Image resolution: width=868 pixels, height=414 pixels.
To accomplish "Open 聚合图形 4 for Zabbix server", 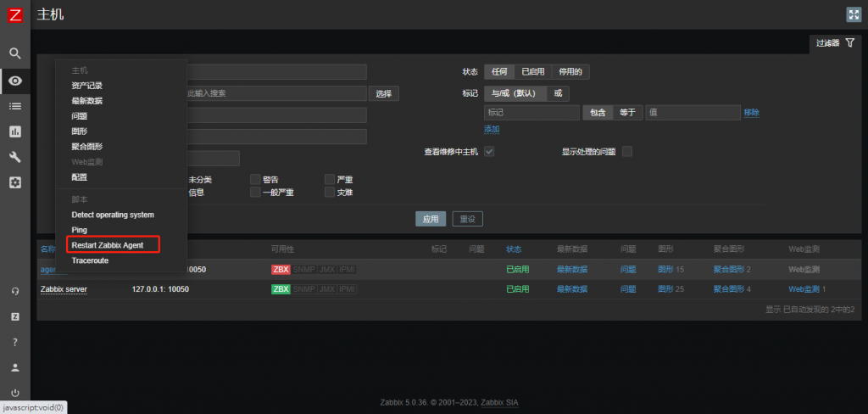I will [x=728, y=289].
